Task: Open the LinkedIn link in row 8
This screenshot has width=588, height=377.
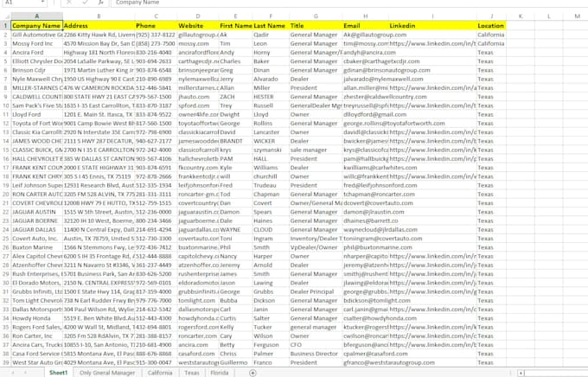Action: coord(432,88)
